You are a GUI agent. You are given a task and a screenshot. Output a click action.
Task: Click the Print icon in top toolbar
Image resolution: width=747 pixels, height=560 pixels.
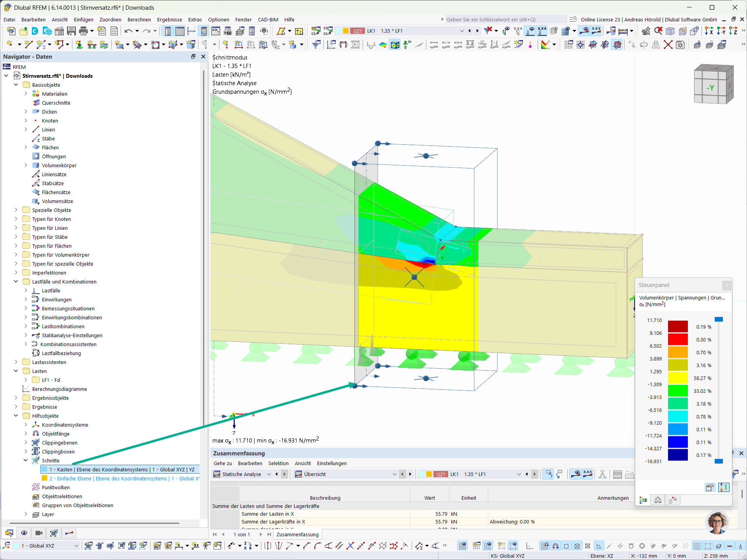(x=83, y=31)
